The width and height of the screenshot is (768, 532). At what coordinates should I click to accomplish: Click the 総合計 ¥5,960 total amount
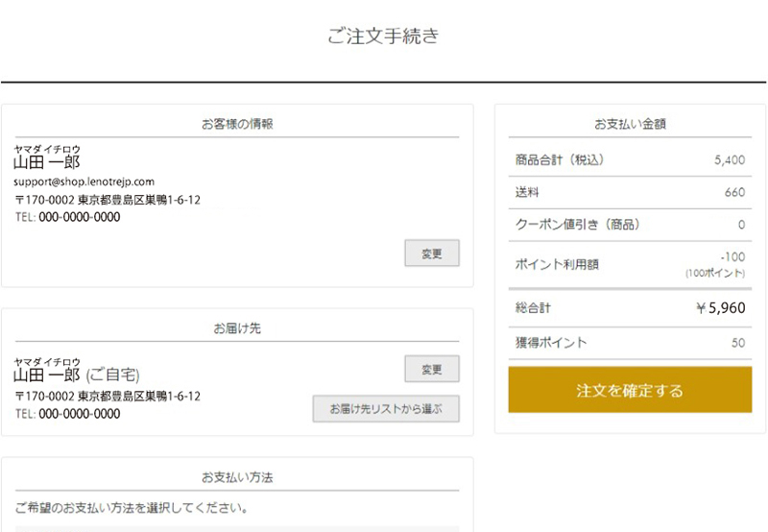[720, 308]
